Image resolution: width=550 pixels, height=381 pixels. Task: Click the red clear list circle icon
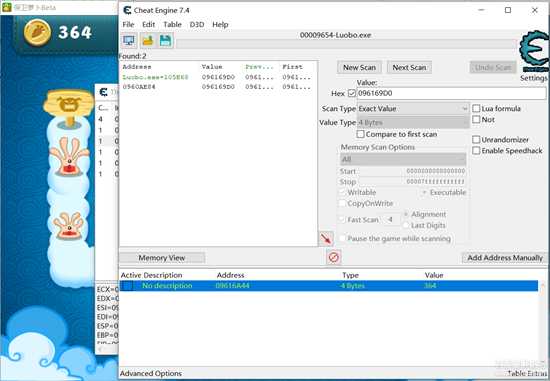[x=334, y=258]
